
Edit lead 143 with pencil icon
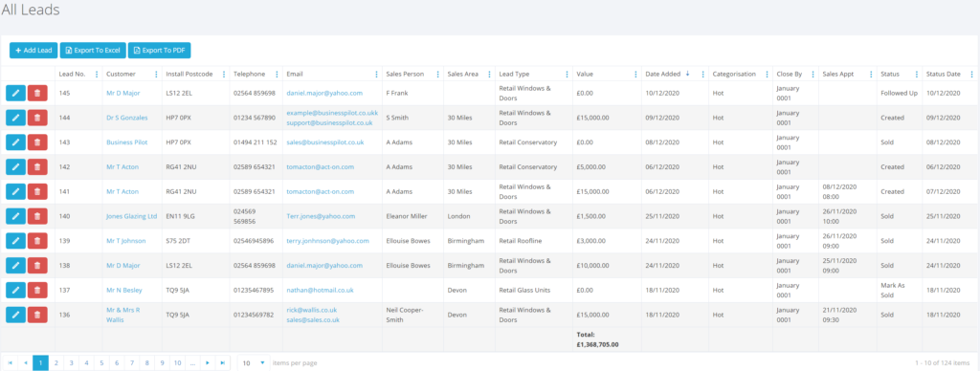[15, 142]
